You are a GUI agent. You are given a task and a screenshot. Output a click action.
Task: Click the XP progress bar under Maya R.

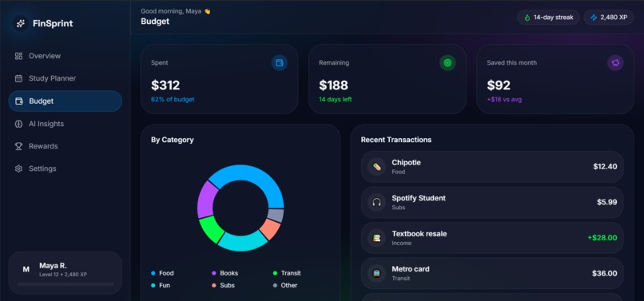pyautogui.click(x=66, y=284)
